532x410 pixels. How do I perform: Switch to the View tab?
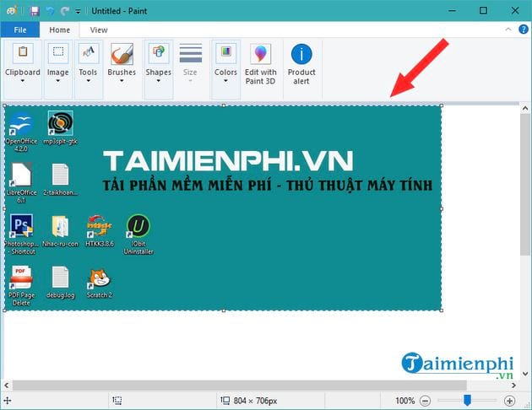point(99,30)
